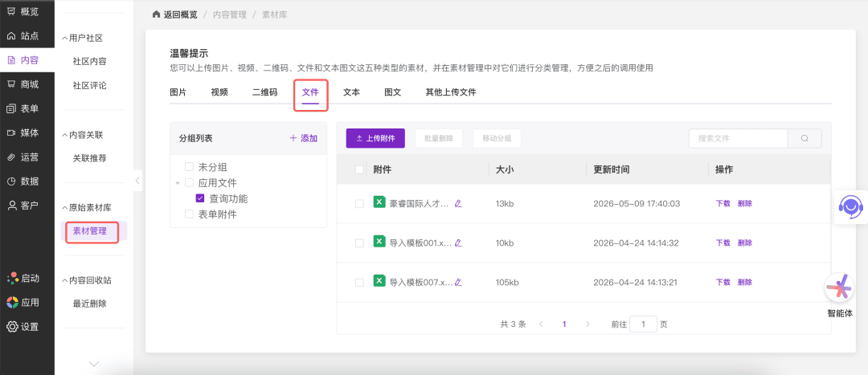Click the home icon in breadcrumb

(x=156, y=14)
